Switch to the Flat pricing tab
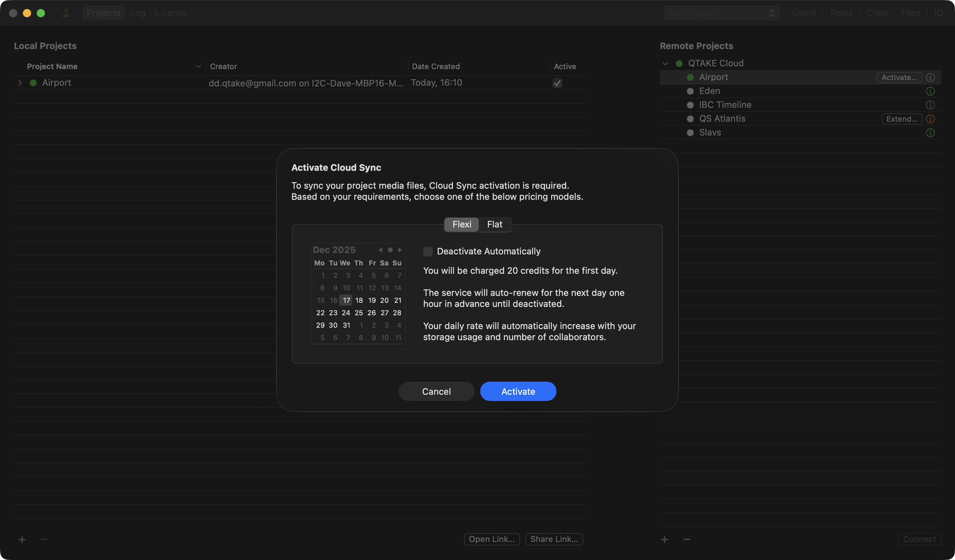This screenshot has height=560, width=955. [x=494, y=225]
